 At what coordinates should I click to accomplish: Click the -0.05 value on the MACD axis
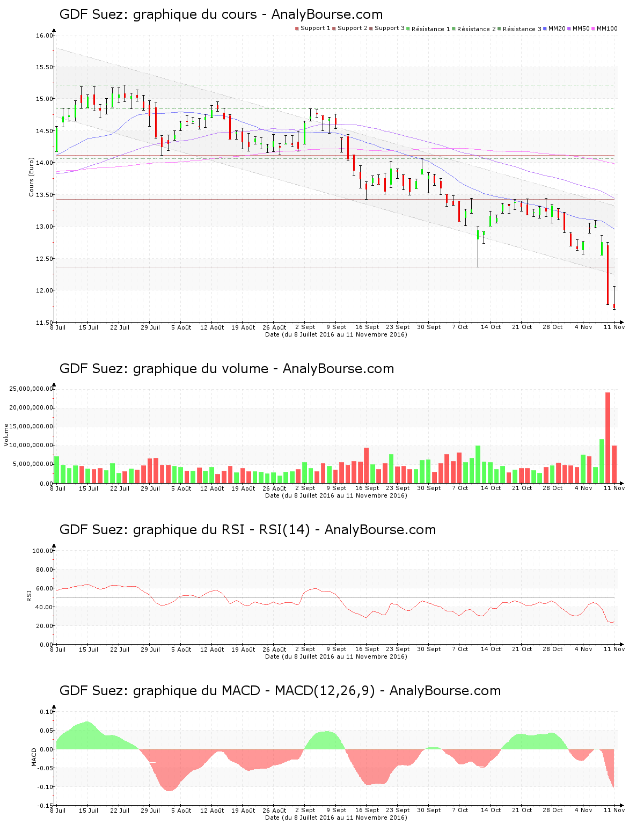46,768
